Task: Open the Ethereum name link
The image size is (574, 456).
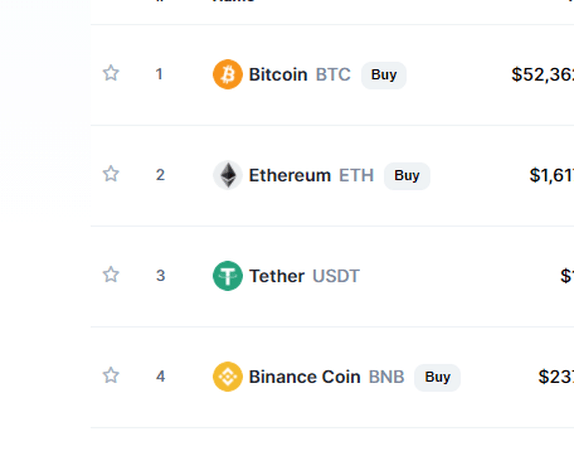Action: [x=290, y=175]
